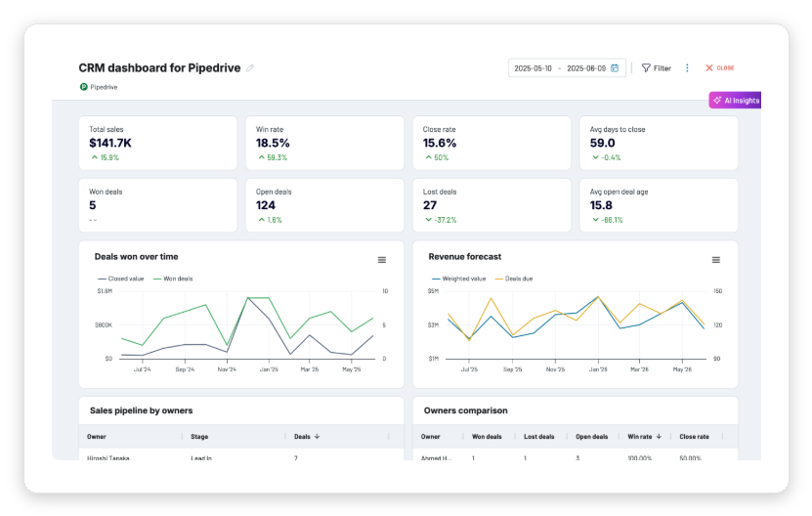Toggle Deals due legend series
This screenshot has width=812, height=516.
pos(514,279)
